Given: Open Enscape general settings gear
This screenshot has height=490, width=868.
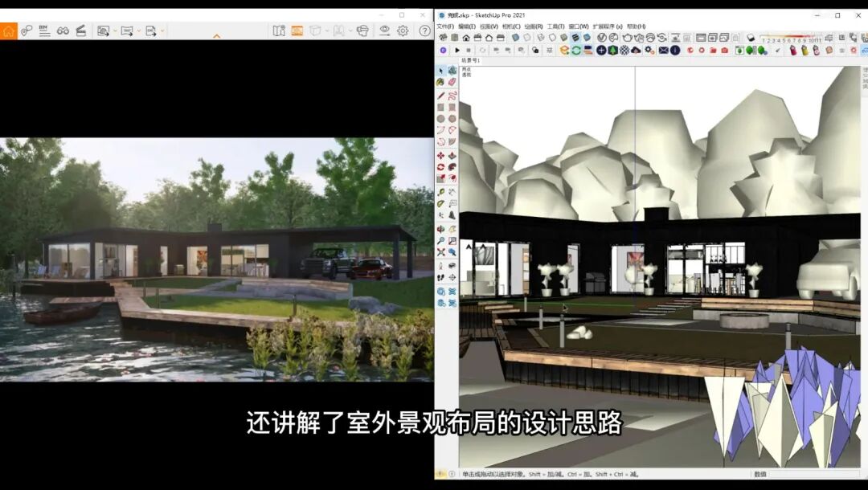Looking at the screenshot, I should (x=403, y=31).
